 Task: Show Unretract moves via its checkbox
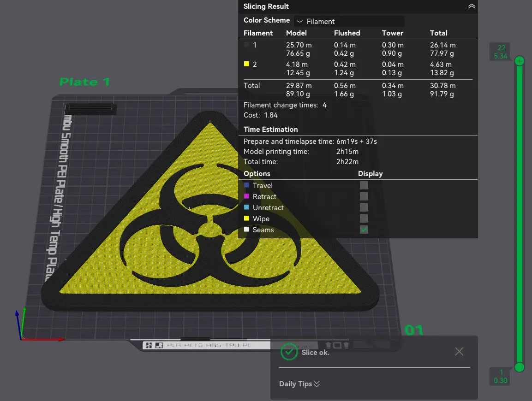point(364,207)
